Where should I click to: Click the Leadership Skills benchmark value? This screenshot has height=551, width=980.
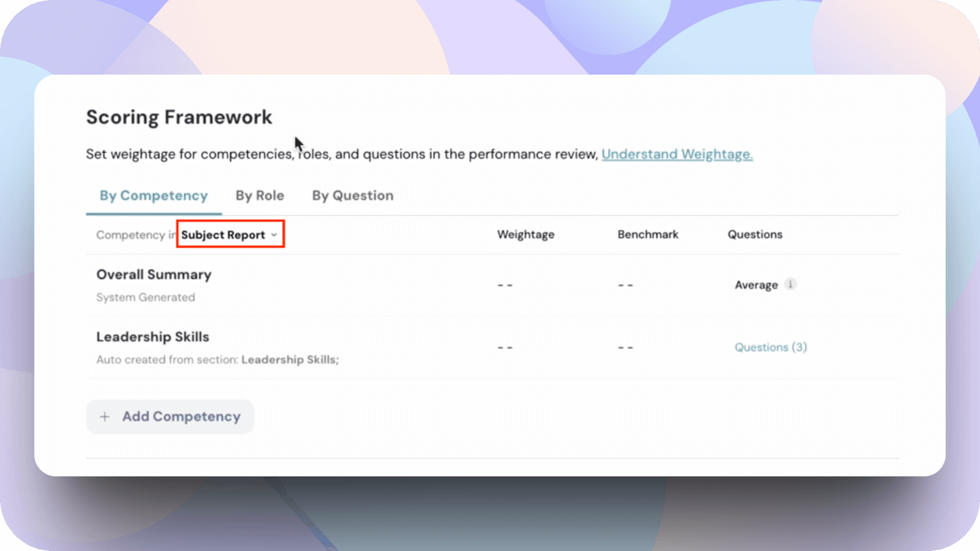coord(625,348)
